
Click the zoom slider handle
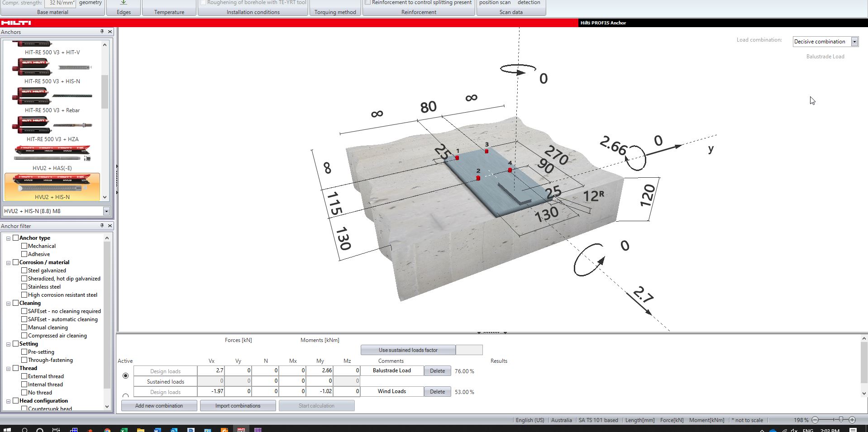pos(841,420)
